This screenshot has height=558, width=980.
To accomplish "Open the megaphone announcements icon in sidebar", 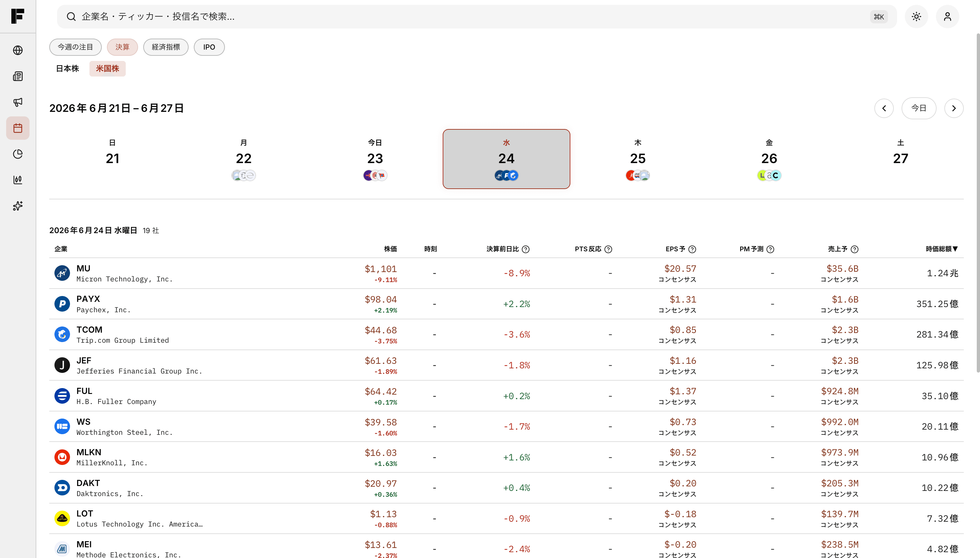I will coord(17,102).
